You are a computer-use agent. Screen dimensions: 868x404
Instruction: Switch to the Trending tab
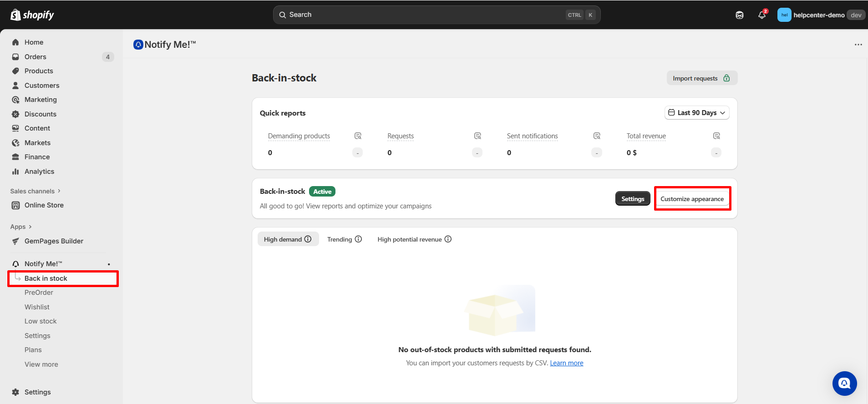340,239
